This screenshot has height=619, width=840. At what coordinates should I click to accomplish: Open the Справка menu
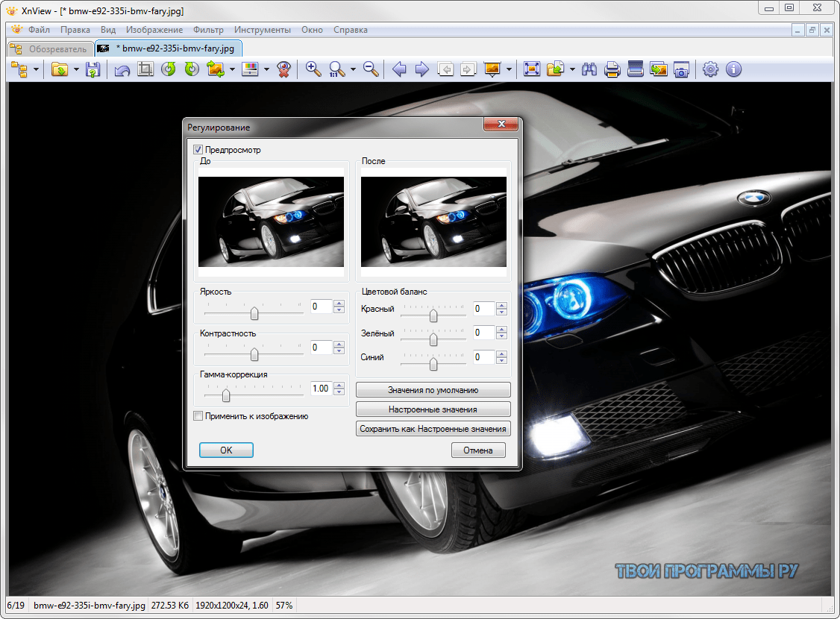tap(351, 30)
